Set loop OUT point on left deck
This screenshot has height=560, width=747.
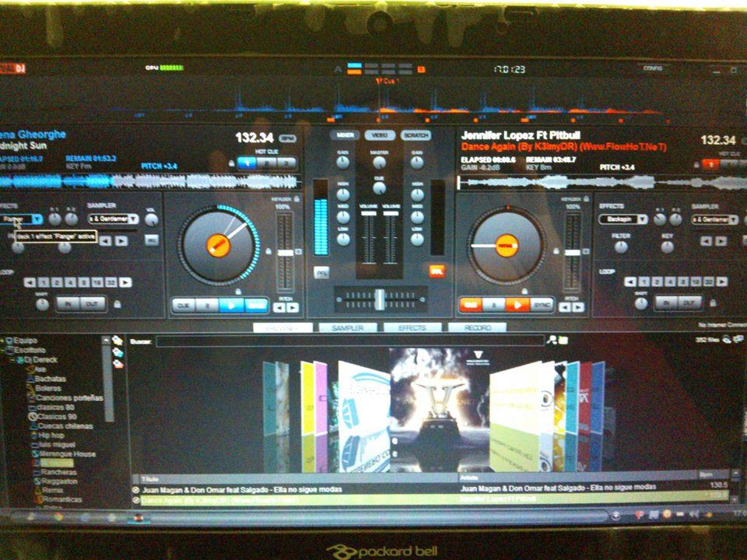(x=93, y=304)
